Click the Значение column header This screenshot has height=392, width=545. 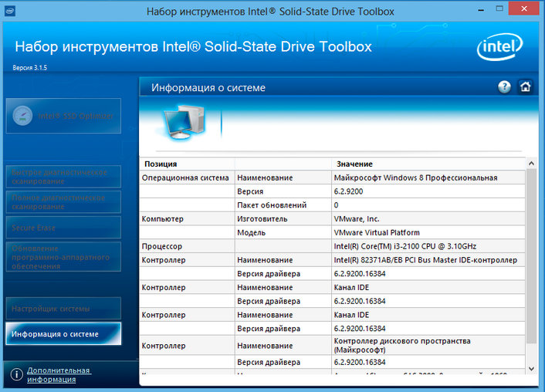coord(354,164)
